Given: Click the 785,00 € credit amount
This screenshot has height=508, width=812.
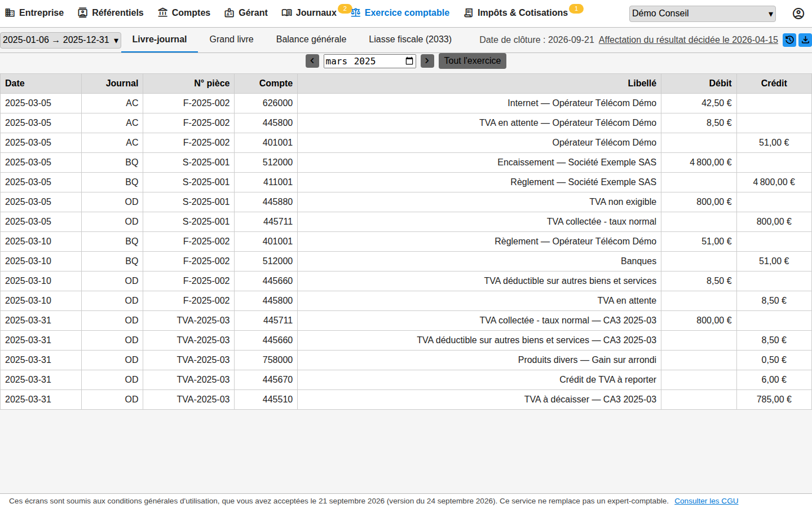Looking at the screenshot, I should pyautogui.click(x=774, y=400).
